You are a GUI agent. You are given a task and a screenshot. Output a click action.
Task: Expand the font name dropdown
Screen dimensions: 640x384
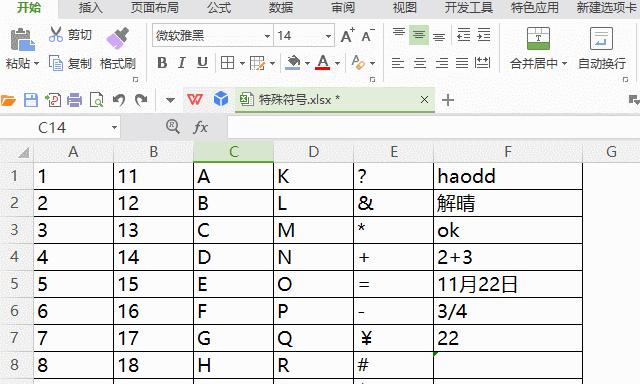[267, 36]
